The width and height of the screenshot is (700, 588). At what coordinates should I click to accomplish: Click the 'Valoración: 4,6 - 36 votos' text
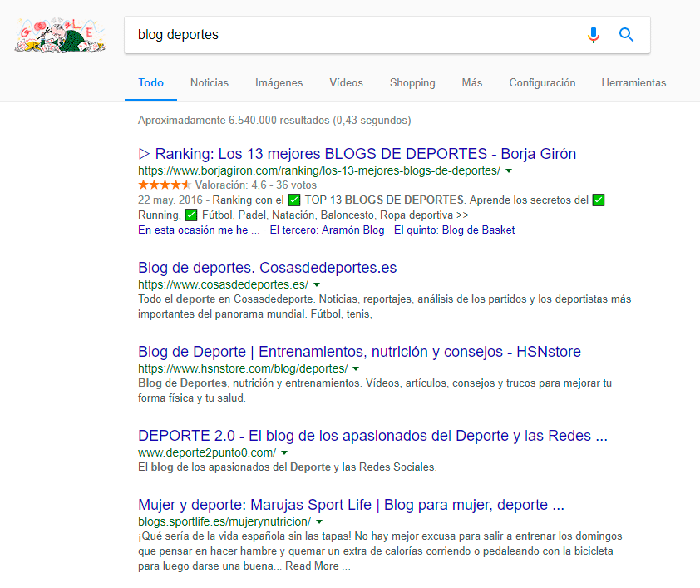[256, 185]
